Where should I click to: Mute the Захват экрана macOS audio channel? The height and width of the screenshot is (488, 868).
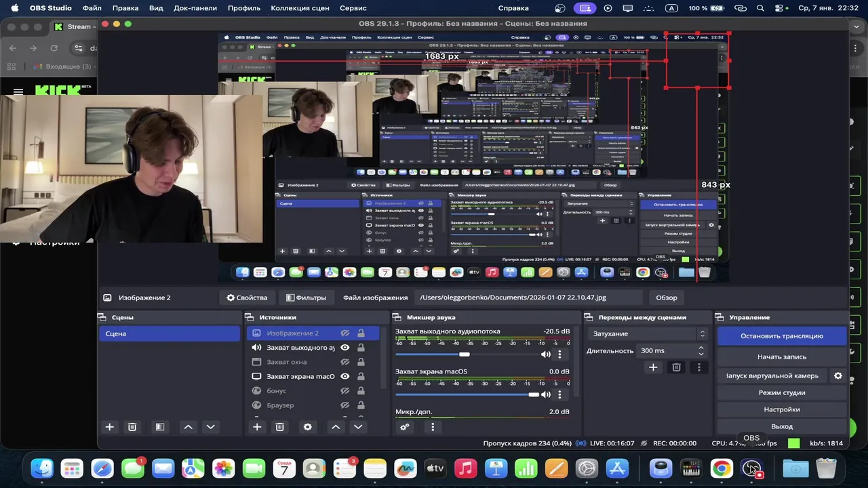[545, 394]
